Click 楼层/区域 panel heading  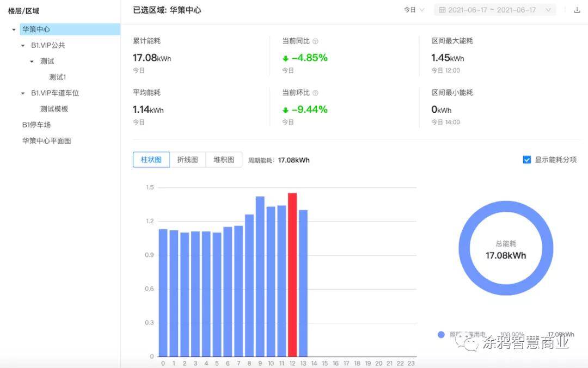(23, 11)
